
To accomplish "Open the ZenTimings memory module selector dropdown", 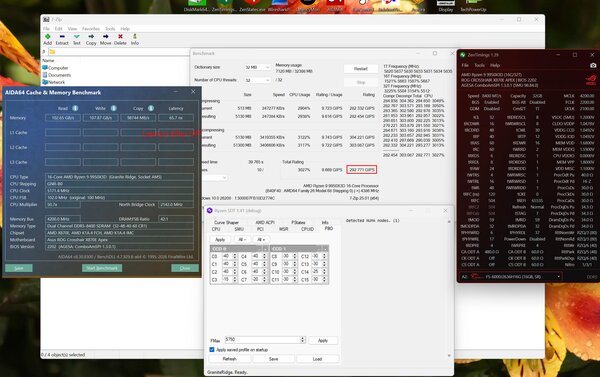I will pyautogui.click(x=510, y=277).
